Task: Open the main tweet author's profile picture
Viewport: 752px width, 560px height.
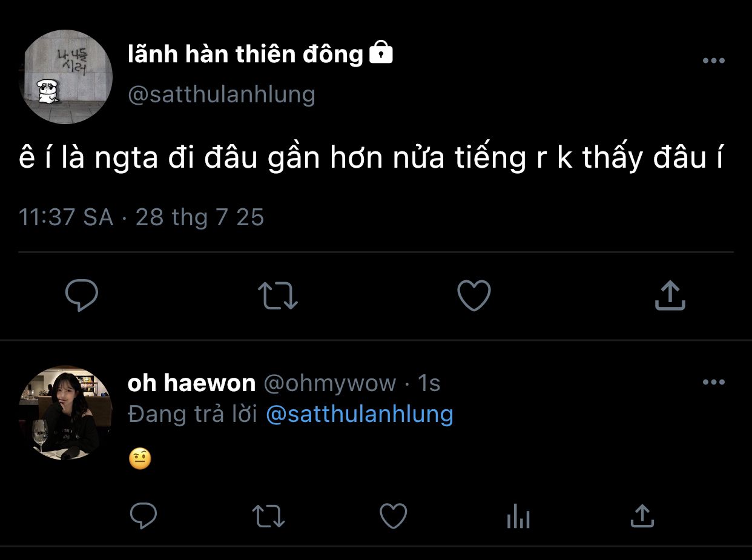Action: pyautogui.click(x=65, y=77)
